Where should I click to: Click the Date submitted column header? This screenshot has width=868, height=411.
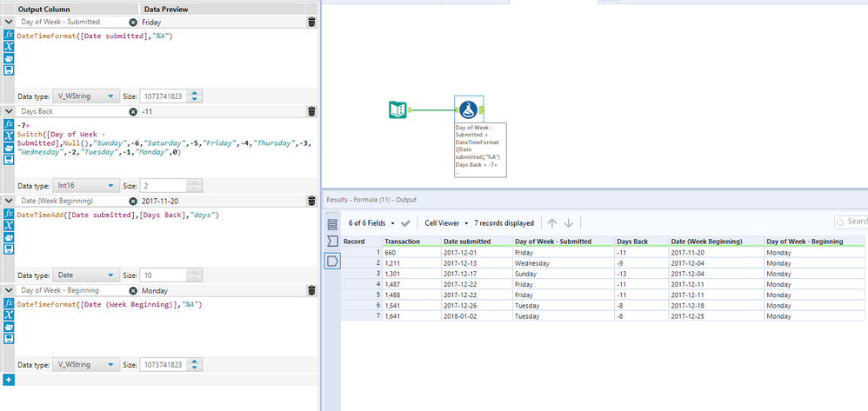467,241
